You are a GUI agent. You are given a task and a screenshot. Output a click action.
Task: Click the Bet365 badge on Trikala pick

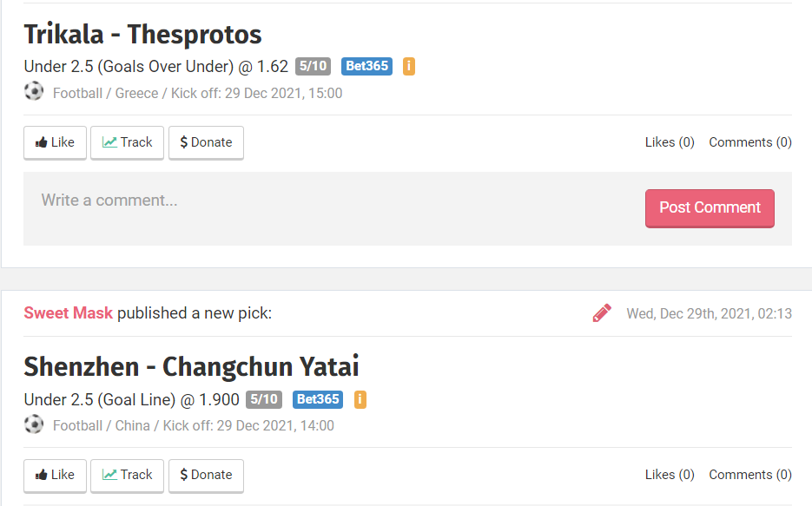[x=366, y=66]
